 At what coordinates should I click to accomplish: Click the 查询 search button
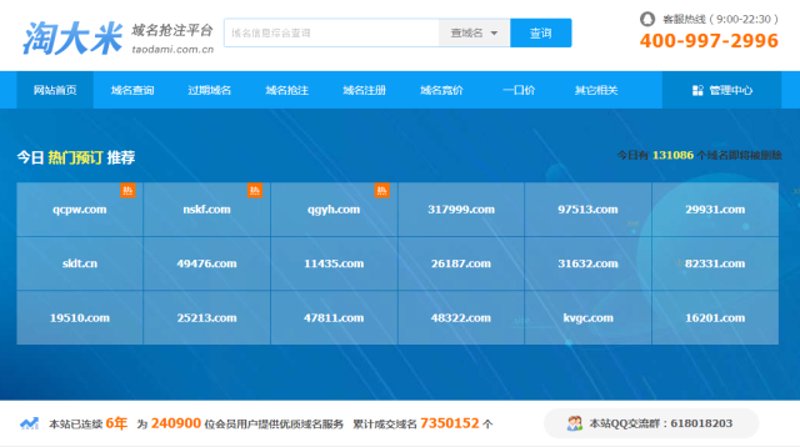click(541, 33)
